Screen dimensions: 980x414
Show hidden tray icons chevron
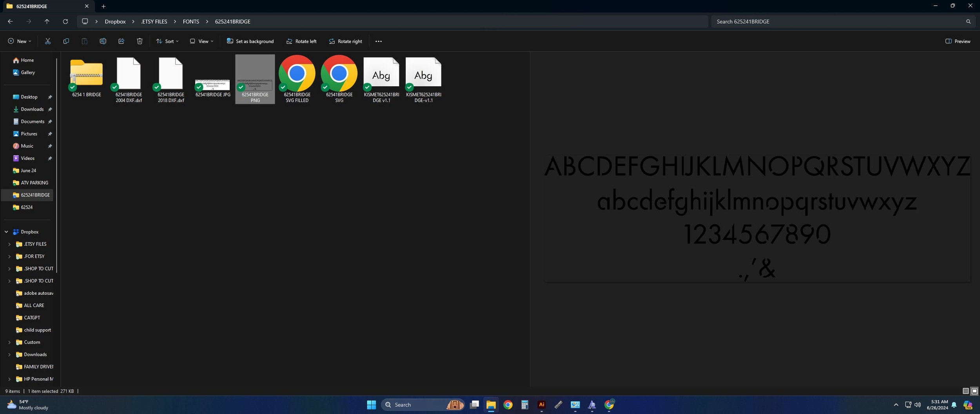coord(896,405)
